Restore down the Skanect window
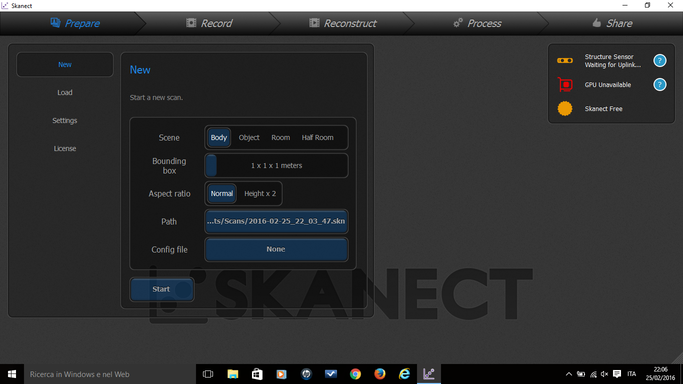 647,5
